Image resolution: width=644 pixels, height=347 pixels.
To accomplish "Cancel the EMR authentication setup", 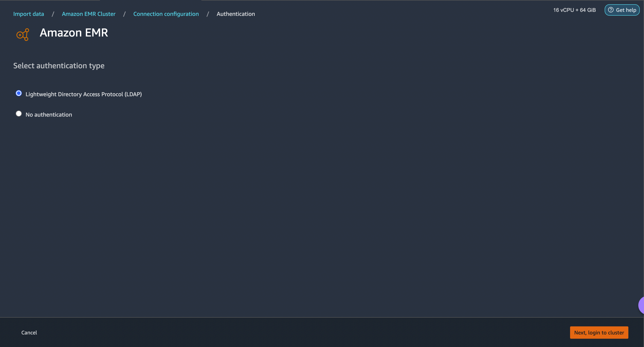I will [29, 333].
